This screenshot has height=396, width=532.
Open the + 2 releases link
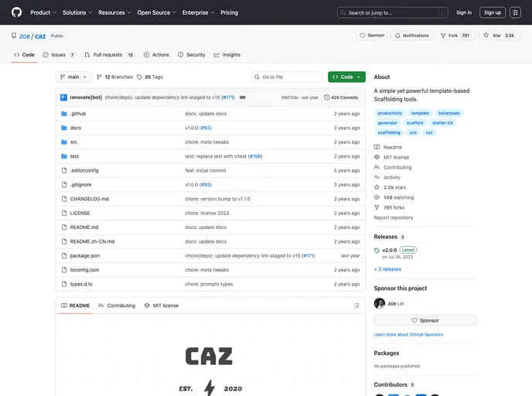tap(387, 269)
